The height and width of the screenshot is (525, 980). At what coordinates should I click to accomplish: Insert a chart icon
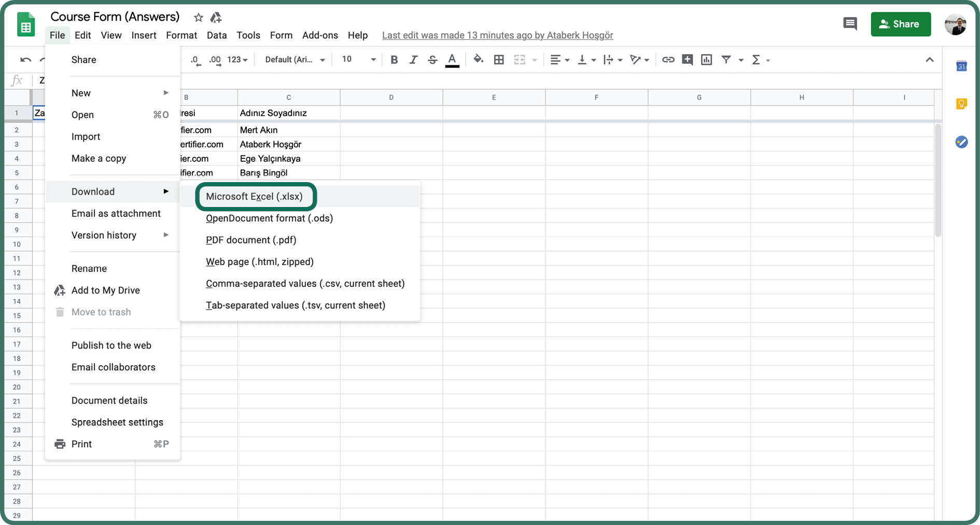pos(706,60)
